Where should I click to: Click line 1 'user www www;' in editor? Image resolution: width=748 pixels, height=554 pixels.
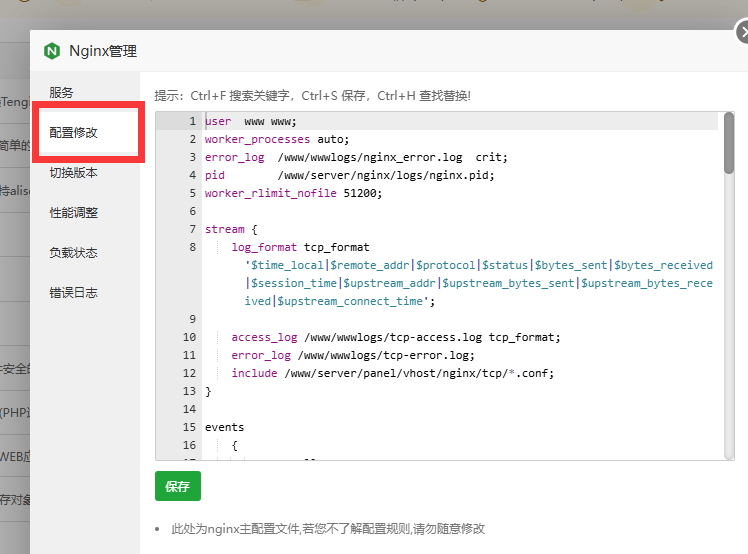[x=250, y=122]
